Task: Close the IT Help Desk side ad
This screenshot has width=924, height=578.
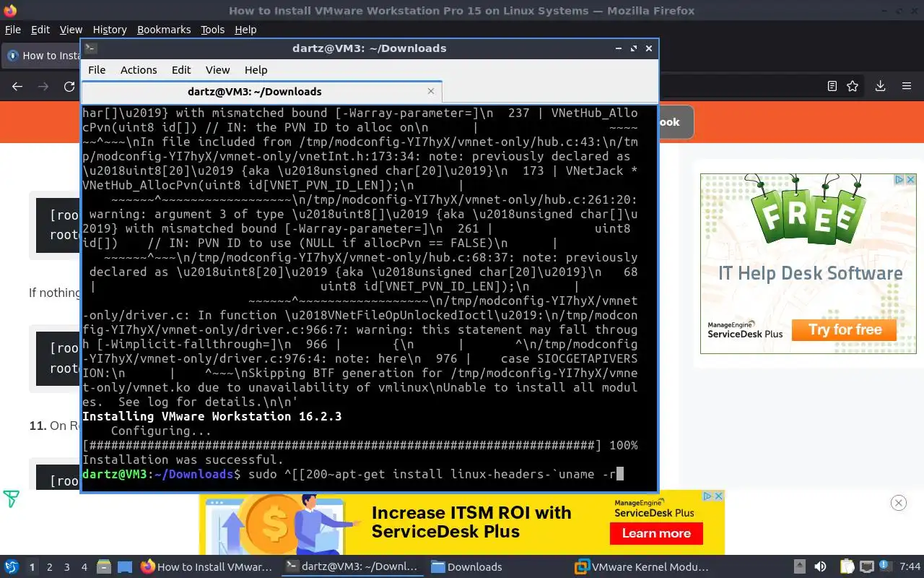Action: tap(911, 179)
